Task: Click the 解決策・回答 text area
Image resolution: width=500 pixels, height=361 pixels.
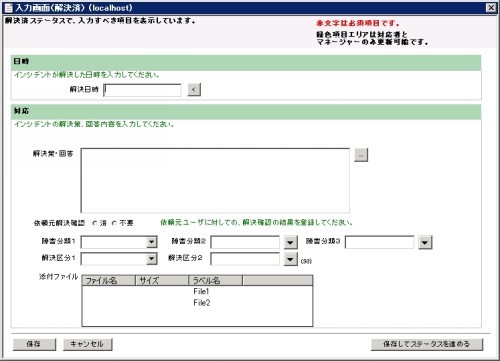Action: (x=215, y=180)
